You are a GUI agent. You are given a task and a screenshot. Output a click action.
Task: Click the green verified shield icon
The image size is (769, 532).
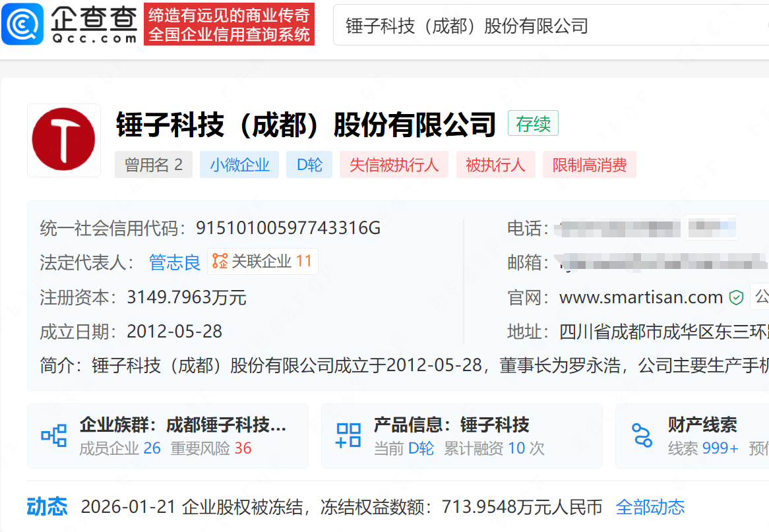pos(736,298)
